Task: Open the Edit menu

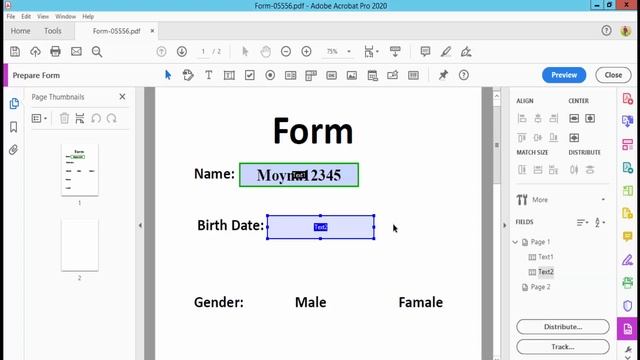Action: click(26, 16)
